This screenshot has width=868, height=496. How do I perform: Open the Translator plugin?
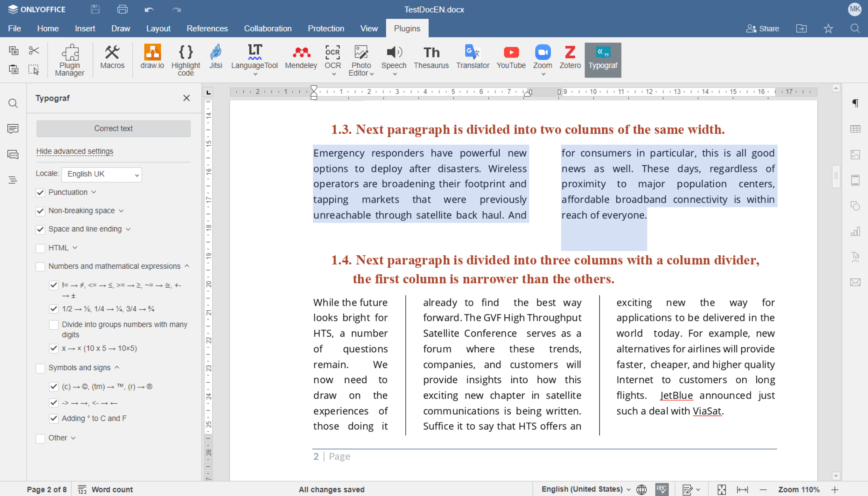[472, 57]
